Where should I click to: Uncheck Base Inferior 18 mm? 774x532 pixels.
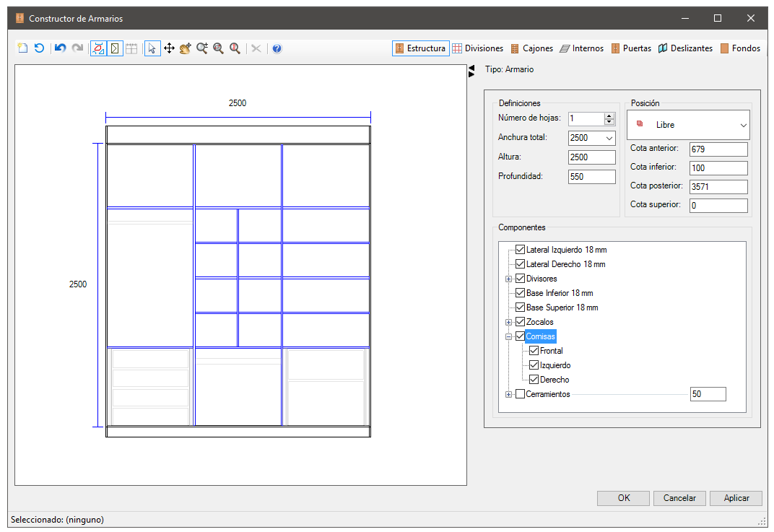coord(520,292)
